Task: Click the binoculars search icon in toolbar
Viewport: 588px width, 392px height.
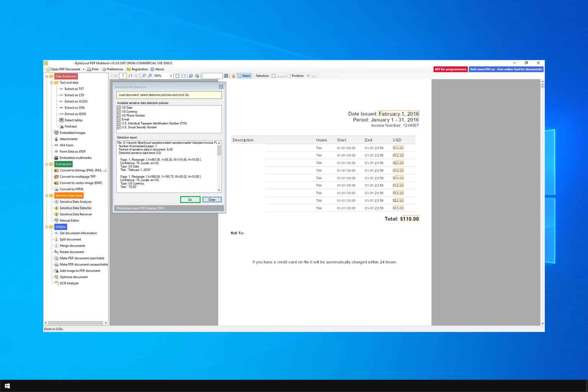Action: (226, 76)
